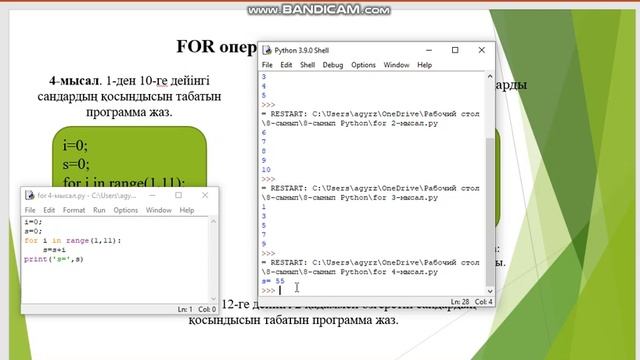
Task: Minimize the Python 3.9.0 Shell window
Action: tap(429, 50)
